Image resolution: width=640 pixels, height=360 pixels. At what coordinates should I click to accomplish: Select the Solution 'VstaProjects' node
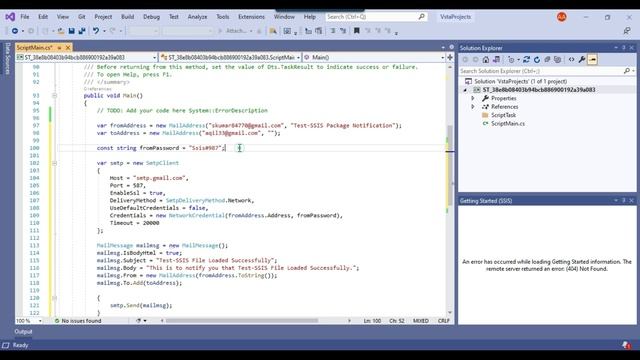pyautogui.click(x=520, y=81)
